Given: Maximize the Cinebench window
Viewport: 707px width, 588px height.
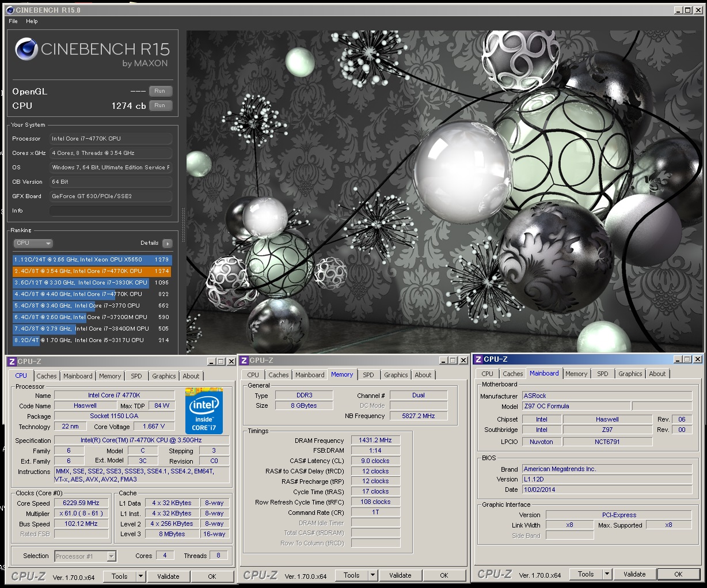Looking at the screenshot, I should [x=687, y=10].
